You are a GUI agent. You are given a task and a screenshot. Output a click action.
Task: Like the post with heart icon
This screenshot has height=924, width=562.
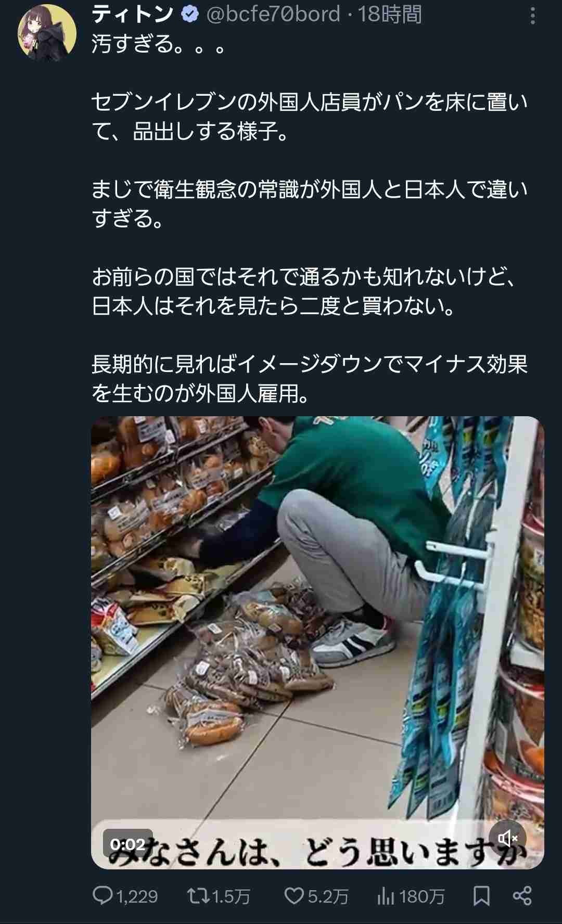pos(294,895)
